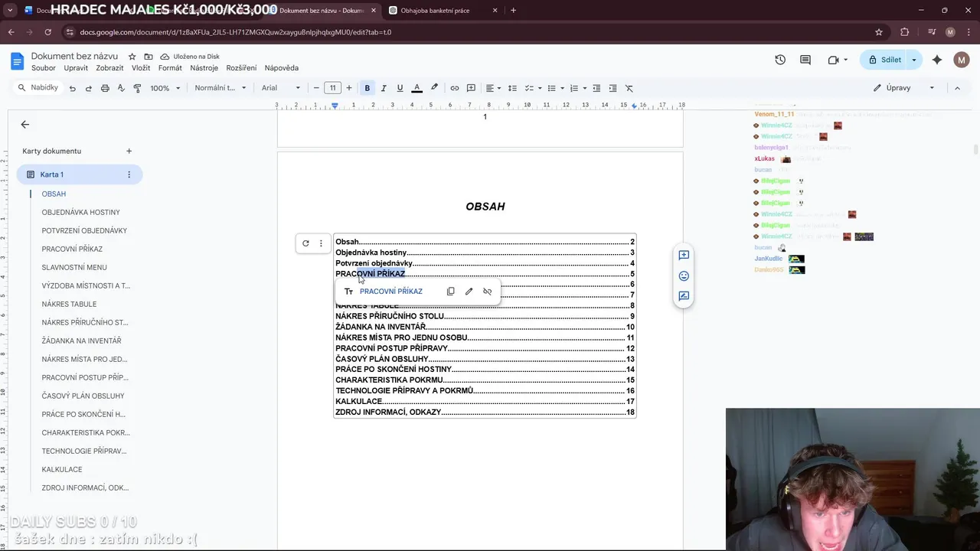Toggle underline formatting button
980x551 pixels.
[400, 88]
